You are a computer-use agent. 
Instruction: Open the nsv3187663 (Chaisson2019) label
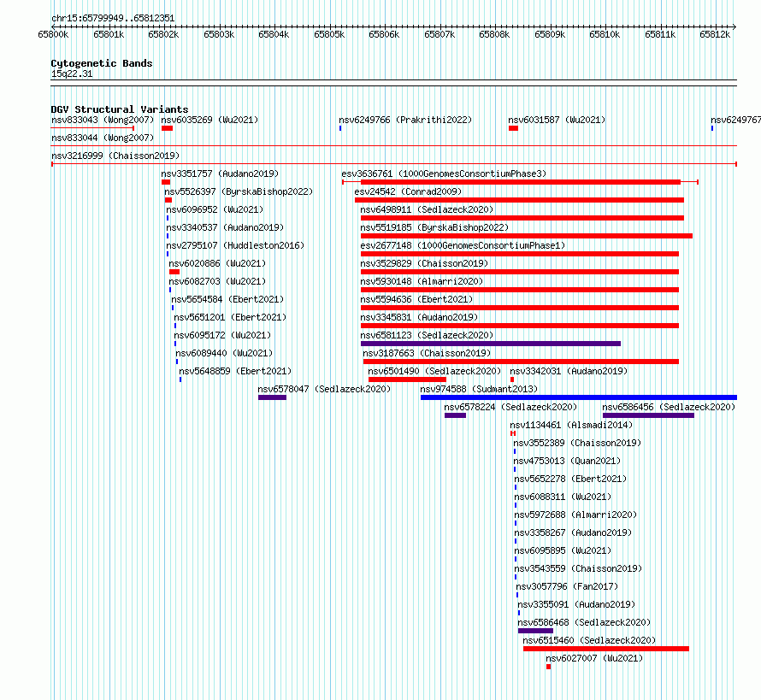(x=427, y=353)
